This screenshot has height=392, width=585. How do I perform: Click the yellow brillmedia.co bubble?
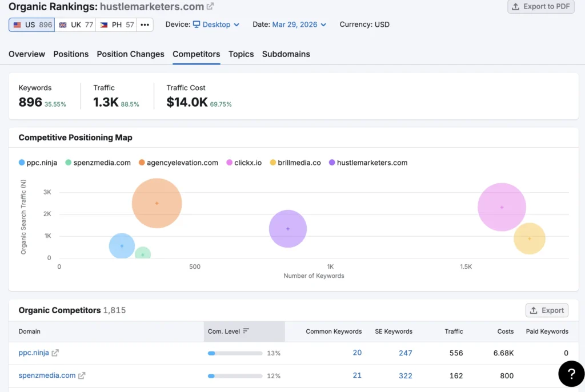pos(530,239)
